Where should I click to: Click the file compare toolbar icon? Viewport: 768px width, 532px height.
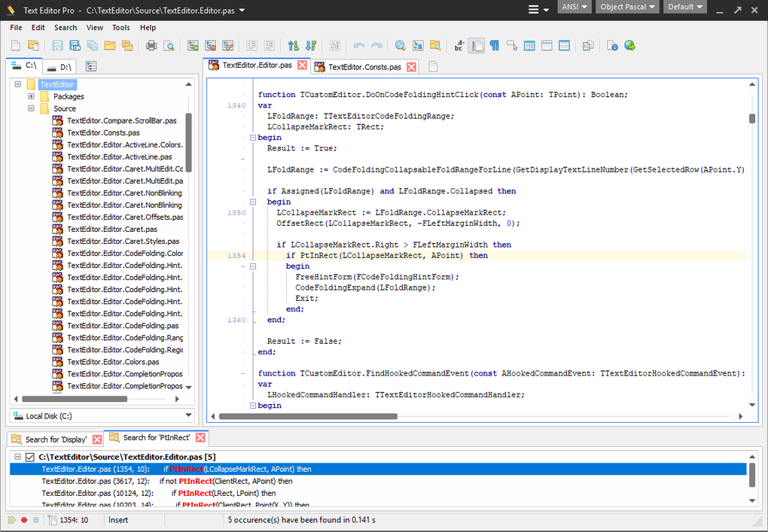(588, 45)
